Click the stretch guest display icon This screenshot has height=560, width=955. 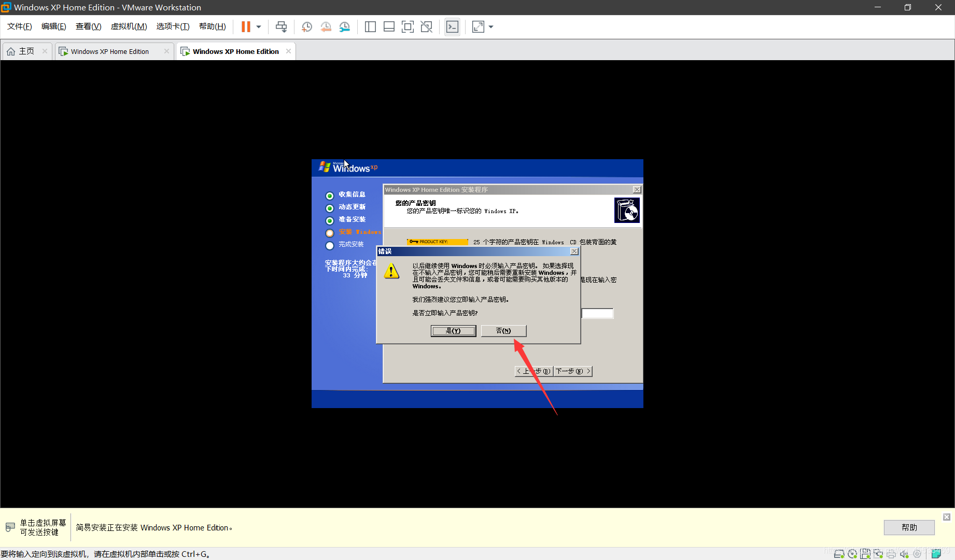[x=478, y=26]
